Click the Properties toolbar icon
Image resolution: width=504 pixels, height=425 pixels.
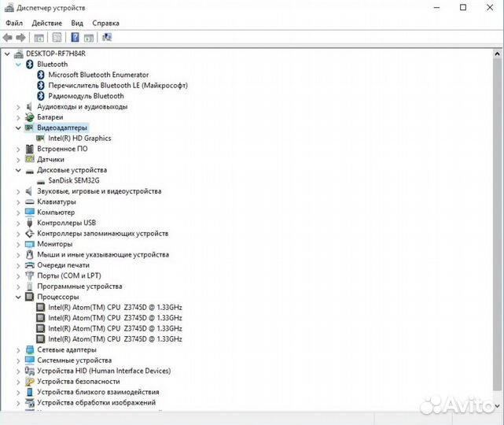(57, 38)
